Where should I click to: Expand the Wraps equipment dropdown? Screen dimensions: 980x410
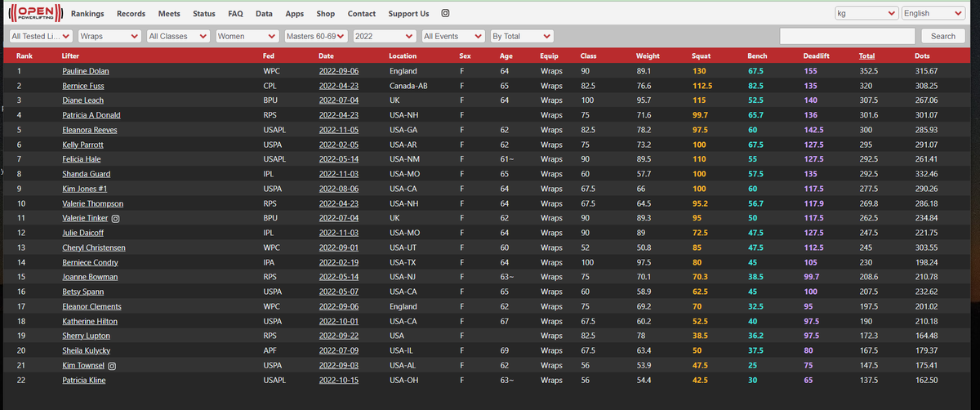[109, 36]
